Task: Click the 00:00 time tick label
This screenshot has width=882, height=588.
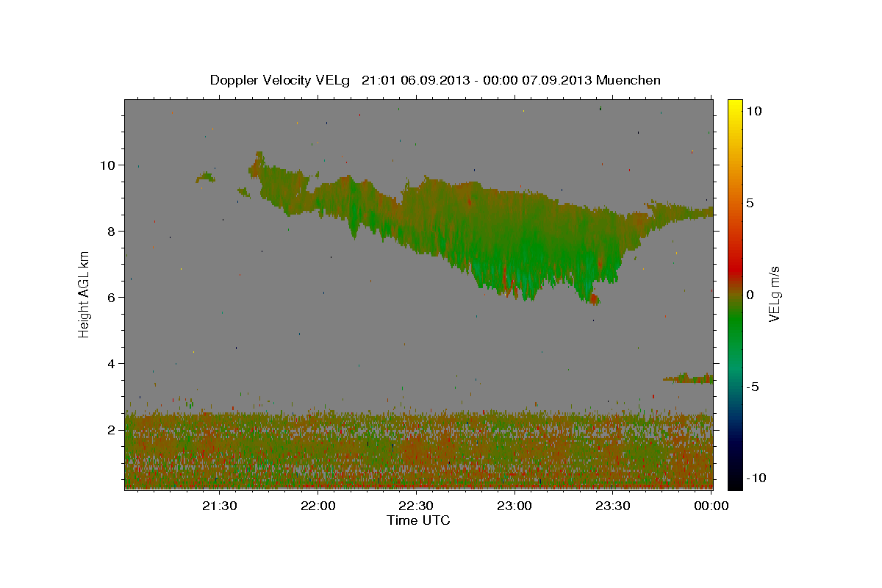Action: pos(711,506)
